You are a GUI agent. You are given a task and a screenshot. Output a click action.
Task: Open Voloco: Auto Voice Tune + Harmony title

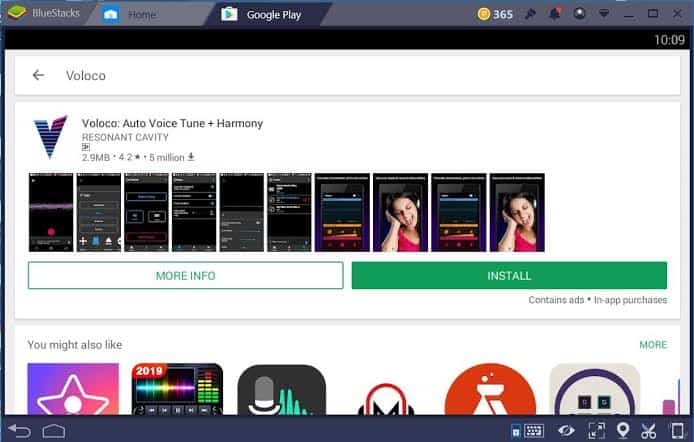coord(172,123)
